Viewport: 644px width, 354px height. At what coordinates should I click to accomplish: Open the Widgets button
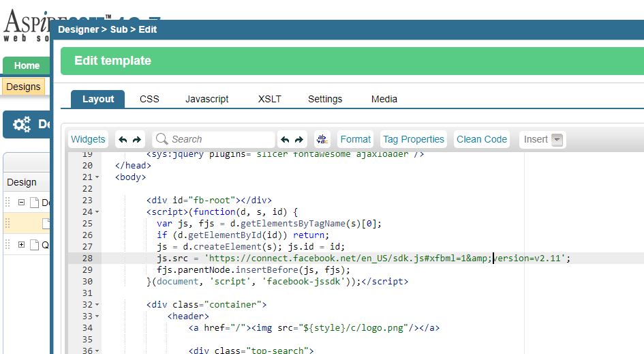pyautogui.click(x=88, y=139)
